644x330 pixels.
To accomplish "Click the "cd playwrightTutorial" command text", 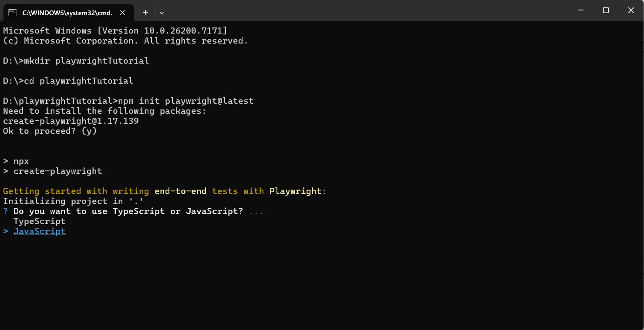I will [78, 81].
